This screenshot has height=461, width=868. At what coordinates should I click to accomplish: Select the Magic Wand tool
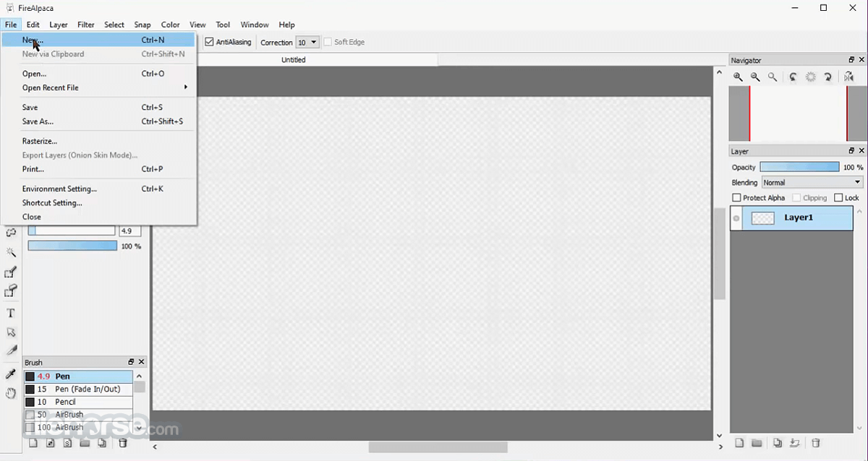(11, 252)
